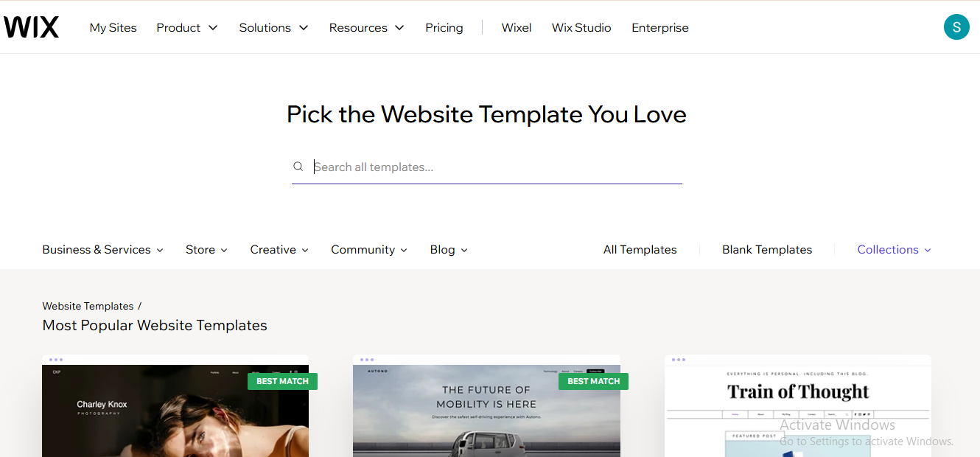Go to My Sites
The image size is (980, 457).
tap(113, 28)
